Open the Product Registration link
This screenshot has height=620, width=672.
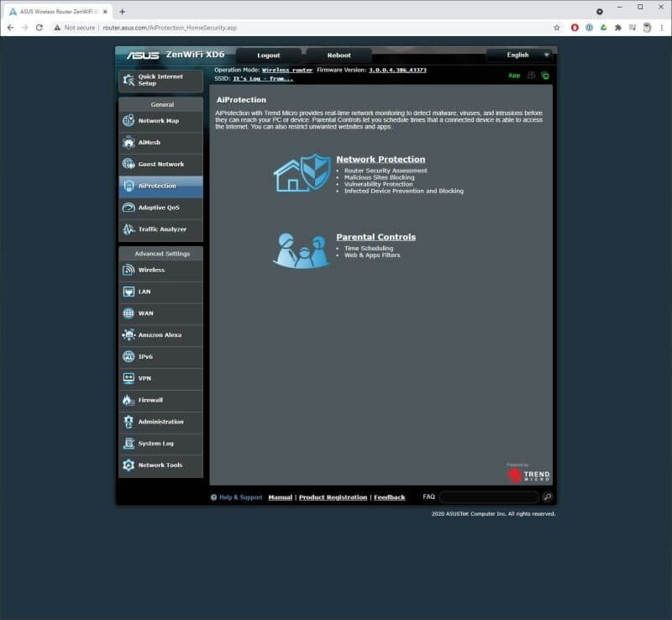click(x=333, y=497)
